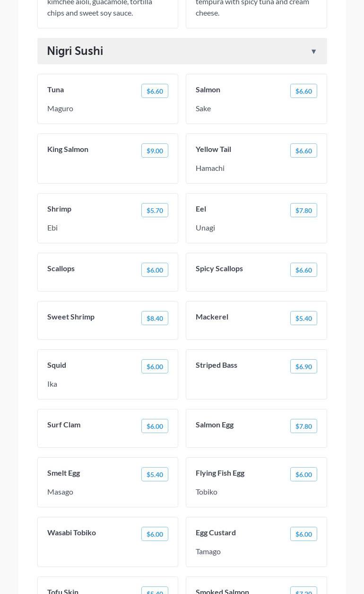Add Sweet Shrimp for $8.40
The width and height of the screenshot is (364, 594).
click(x=155, y=318)
